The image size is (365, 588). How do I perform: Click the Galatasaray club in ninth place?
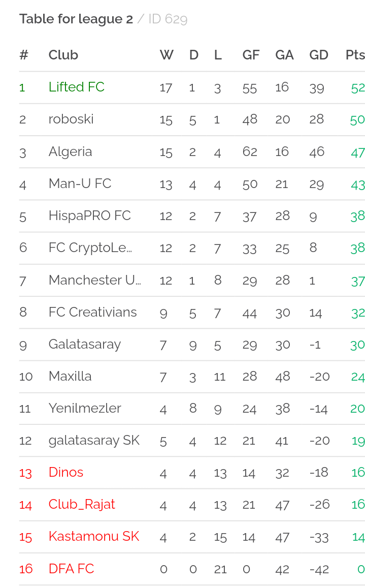85,344
